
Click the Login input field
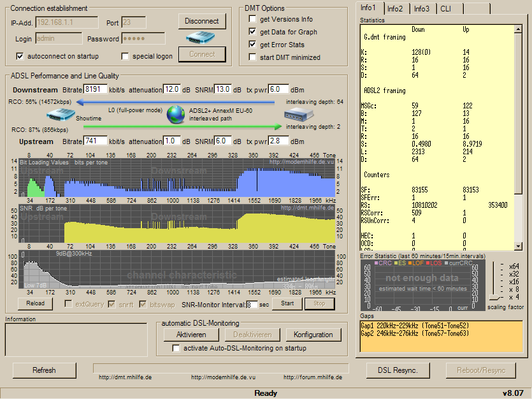coord(59,38)
